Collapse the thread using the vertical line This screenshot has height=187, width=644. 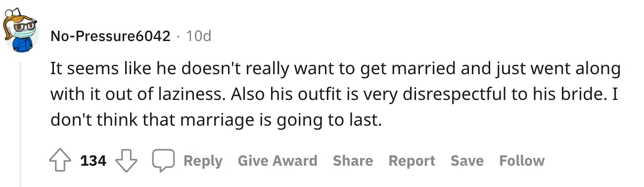(x=21, y=125)
